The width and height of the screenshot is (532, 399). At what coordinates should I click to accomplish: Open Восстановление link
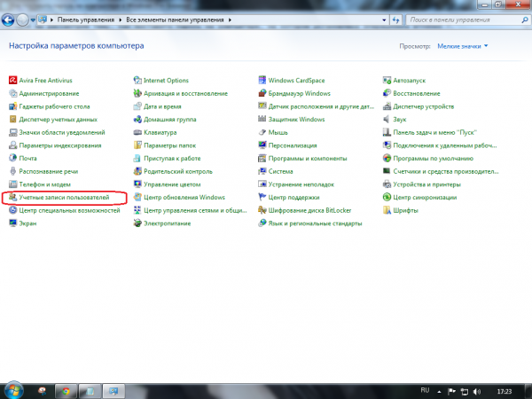tap(417, 94)
